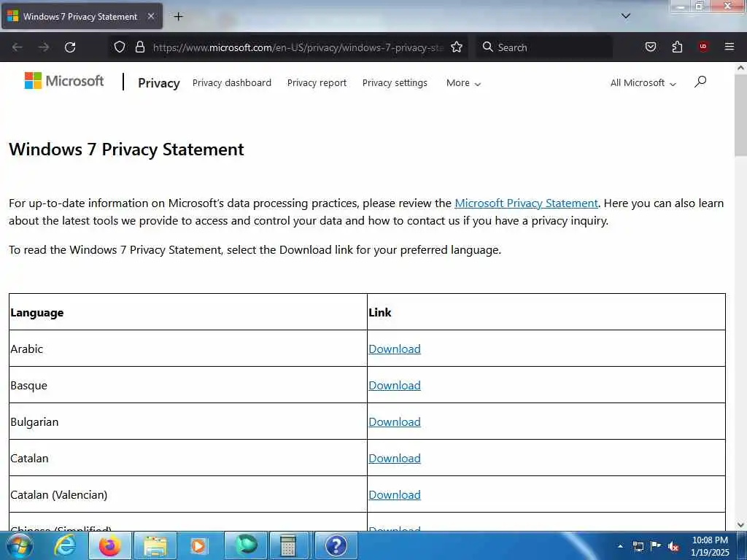Image resolution: width=747 pixels, height=560 pixels.
Task: Open Windows Media Player taskbar icon
Action: coord(198,546)
